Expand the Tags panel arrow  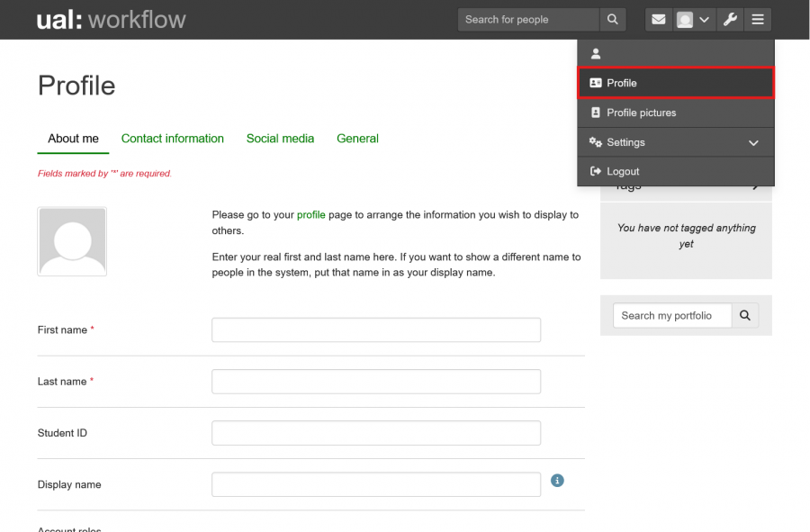pyautogui.click(x=756, y=185)
